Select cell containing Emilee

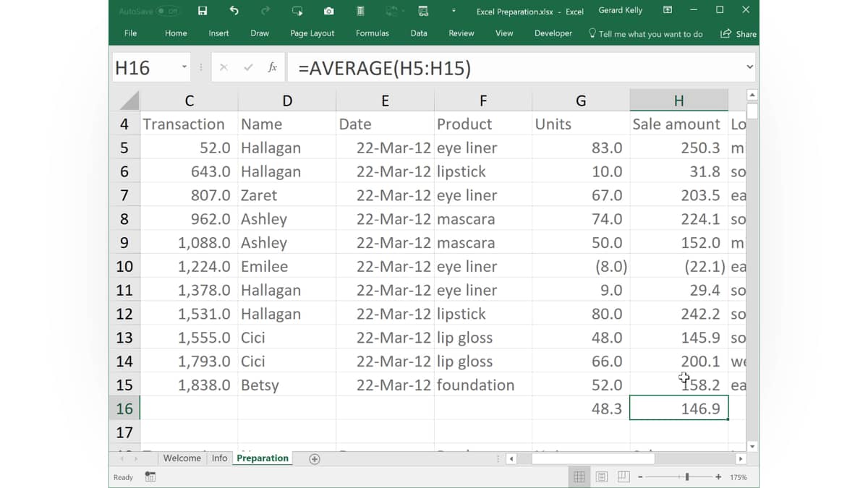click(x=287, y=266)
